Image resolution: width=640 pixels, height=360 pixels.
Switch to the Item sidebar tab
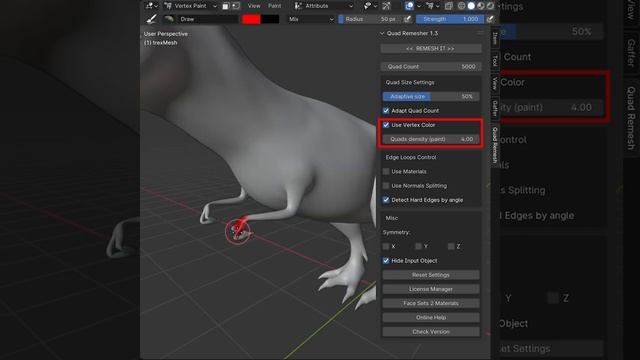point(495,38)
